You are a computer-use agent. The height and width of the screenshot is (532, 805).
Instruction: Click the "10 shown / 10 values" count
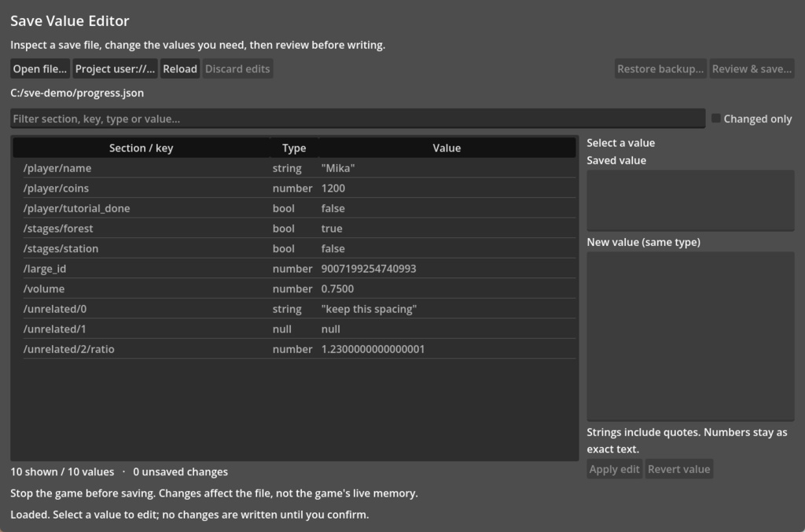62,471
